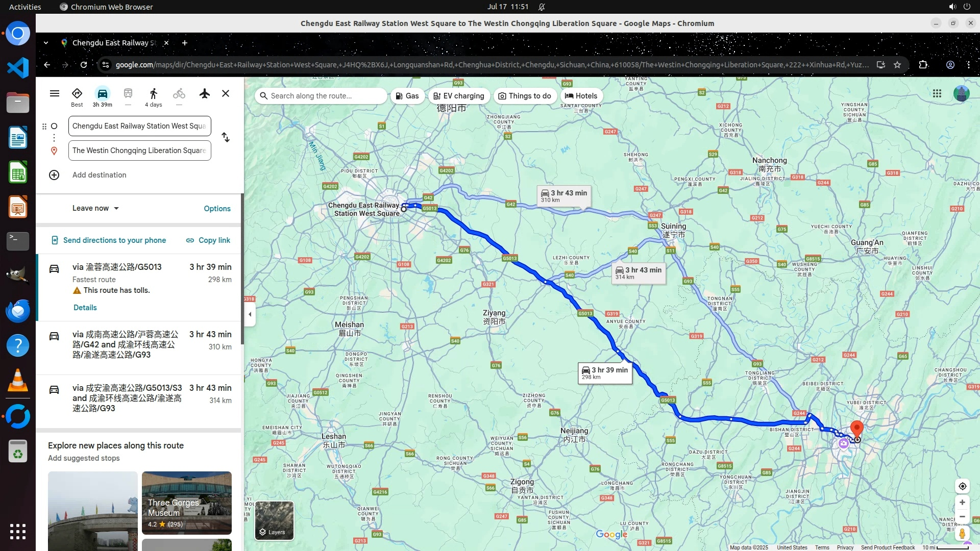The height and width of the screenshot is (551, 980).
Task: Toggle the Gas filter chip
Action: (x=407, y=96)
